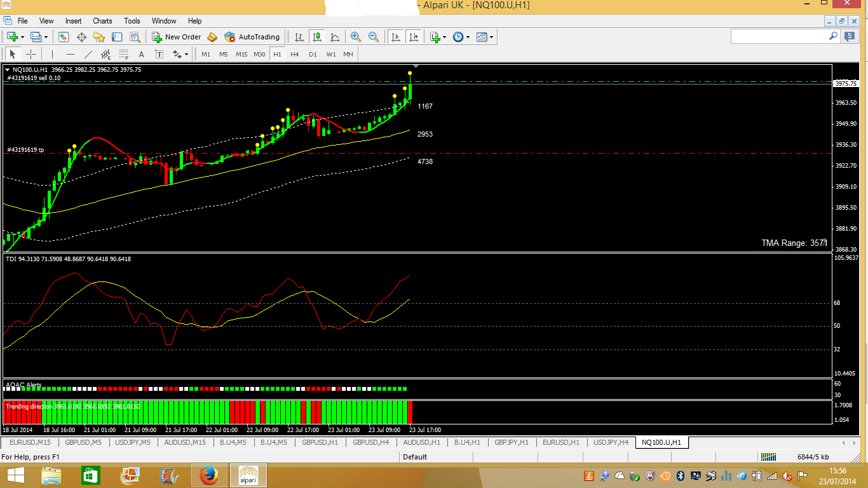Switch to AUDUSD,H1 chart tab
Viewport: 868px width, 488px height.
pos(421,442)
